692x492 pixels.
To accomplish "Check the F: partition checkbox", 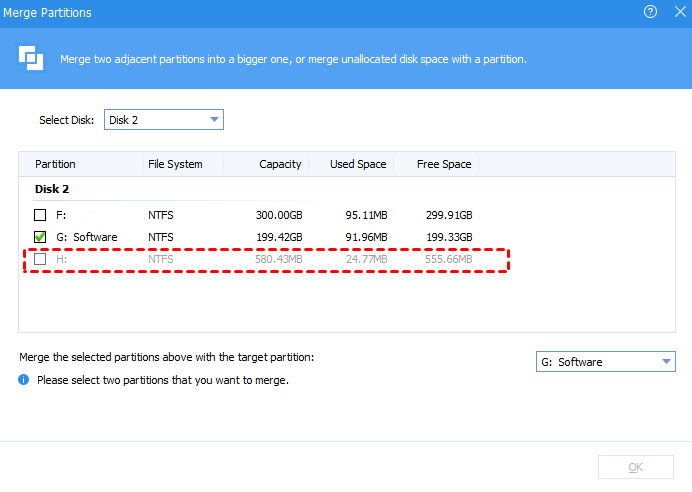I will [x=40, y=214].
